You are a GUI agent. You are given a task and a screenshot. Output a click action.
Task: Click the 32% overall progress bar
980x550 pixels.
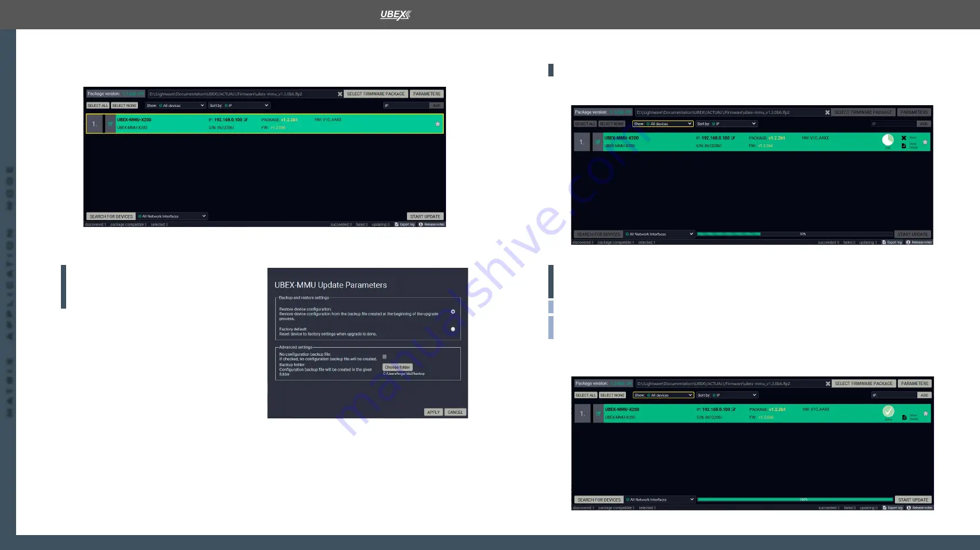pyautogui.click(x=795, y=234)
